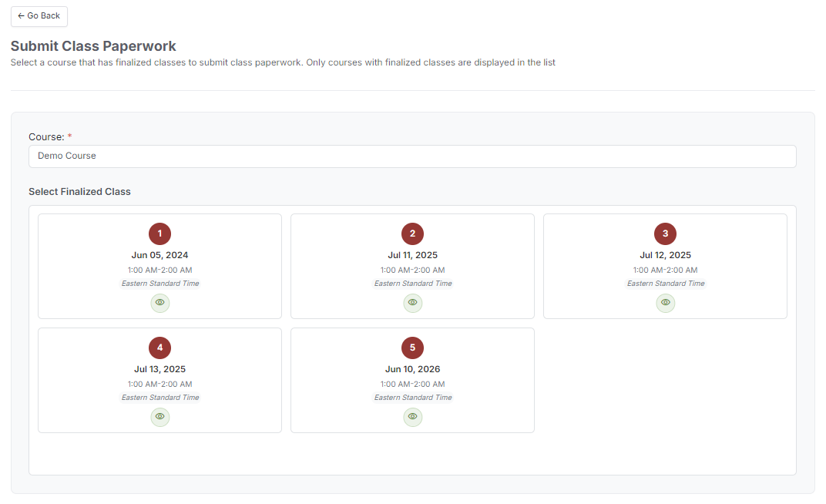The image size is (826, 504).
Task: Click the Submit Class Paperwork heading
Action: [93, 46]
